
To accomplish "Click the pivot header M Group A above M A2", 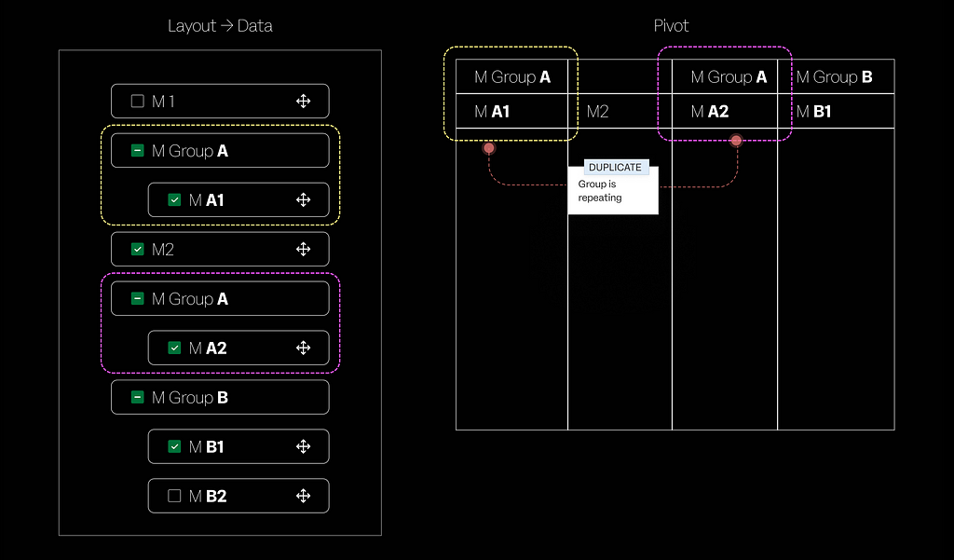I will [729, 76].
